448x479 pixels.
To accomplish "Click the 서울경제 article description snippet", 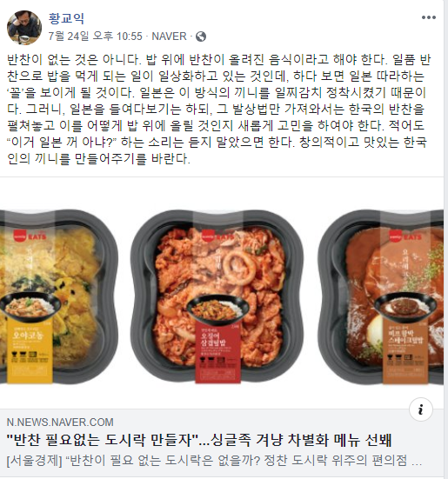I will (x=214, y=461).
